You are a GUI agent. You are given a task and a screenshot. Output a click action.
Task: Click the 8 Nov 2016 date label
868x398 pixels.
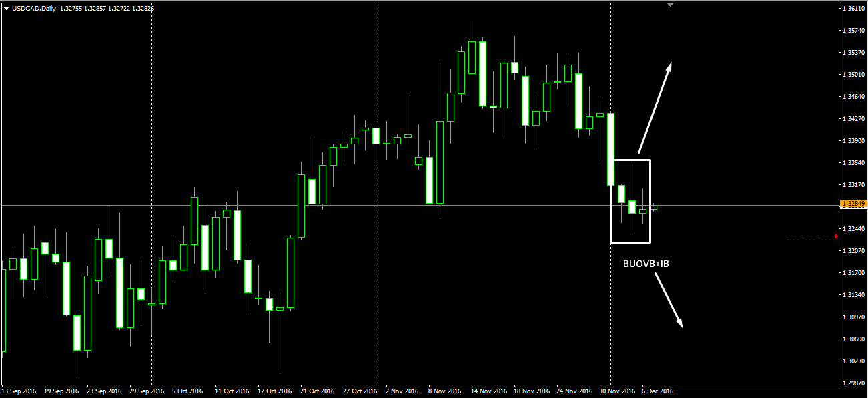pyautogui.click(x=444, y=391)
